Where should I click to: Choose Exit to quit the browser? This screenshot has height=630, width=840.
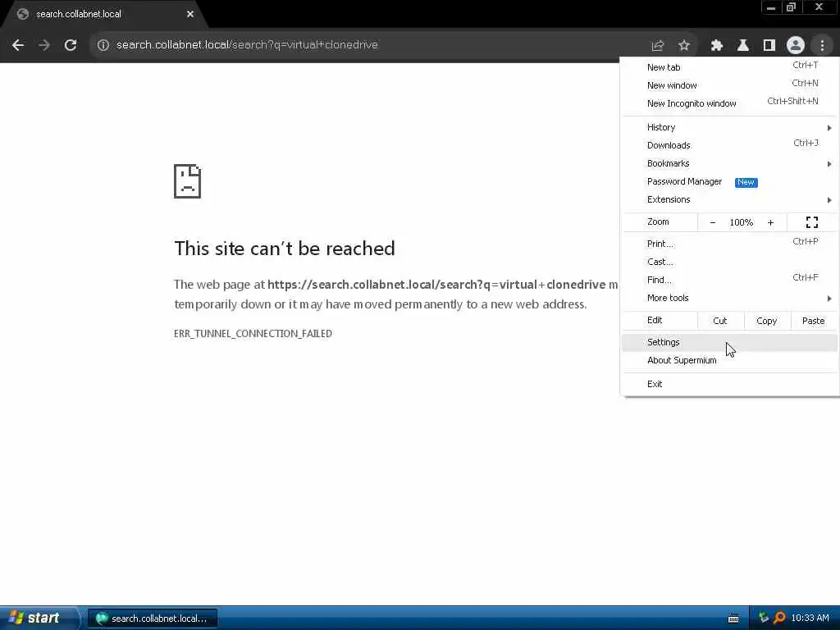click(729, 384)
